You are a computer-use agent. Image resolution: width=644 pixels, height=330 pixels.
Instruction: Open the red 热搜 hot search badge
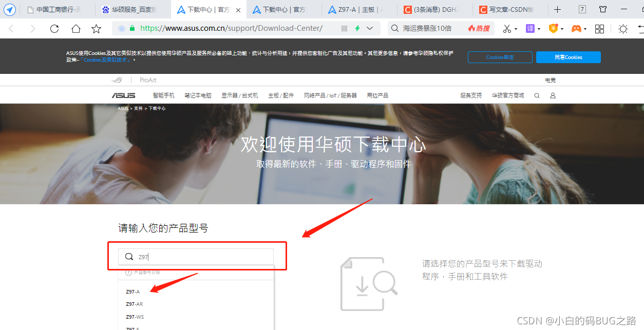[479, 28]
